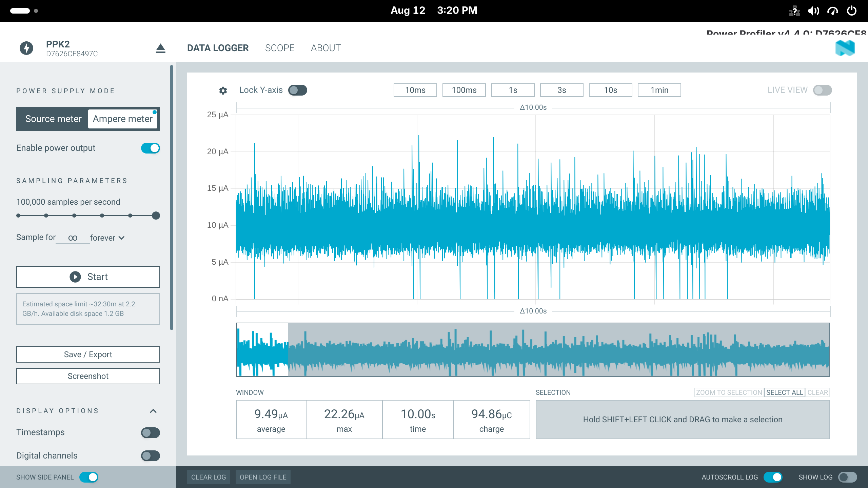The height and width of the screenshot is (488, 868).
Task: Click the eject device icon
Action: pyautogui.click(x=160, y=48)
